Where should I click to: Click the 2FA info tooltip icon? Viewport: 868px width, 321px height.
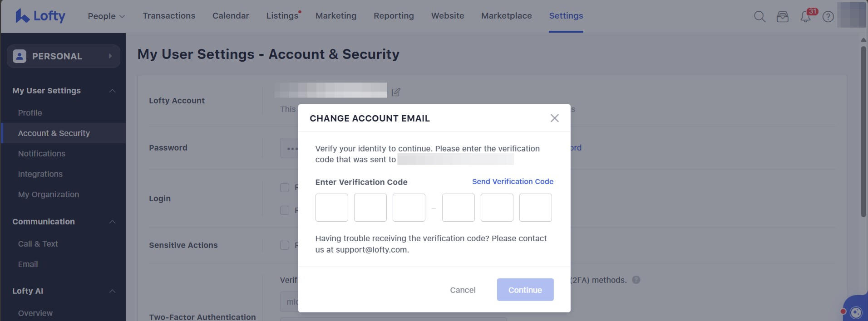(636, 280)
